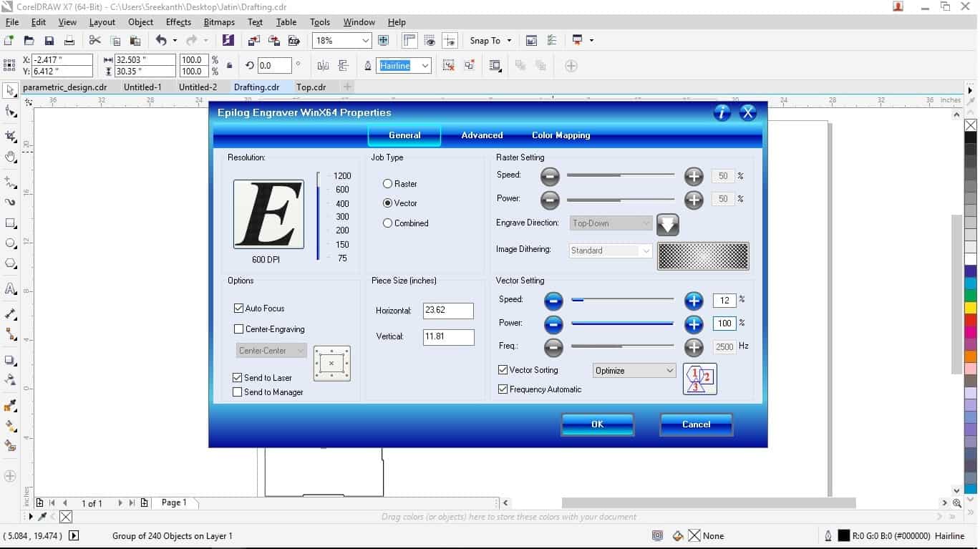Expand the Undo history dropdown arrow
The image size is (980, 549).
pos(175,41)
